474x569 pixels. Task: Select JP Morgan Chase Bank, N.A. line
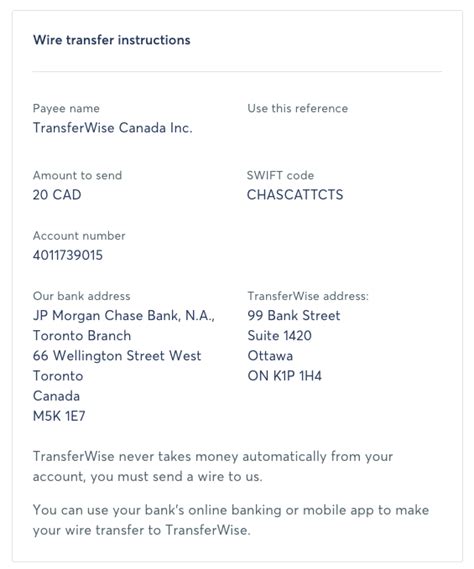(124, 316)
